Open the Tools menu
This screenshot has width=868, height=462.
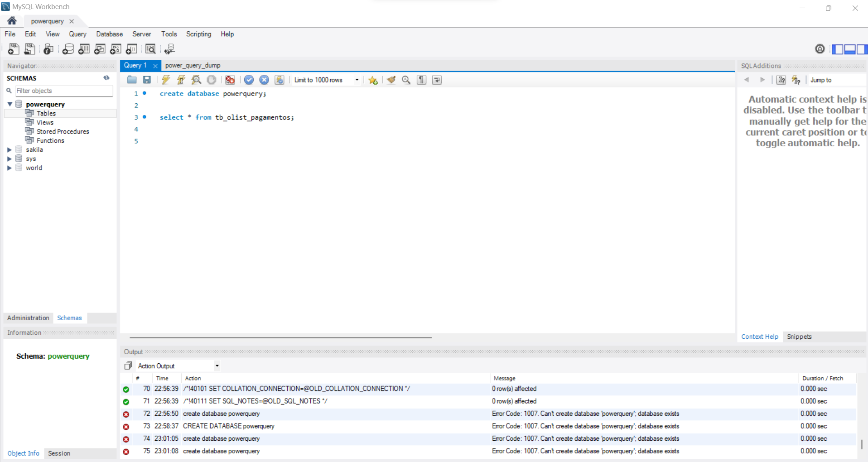click(169, 34)
